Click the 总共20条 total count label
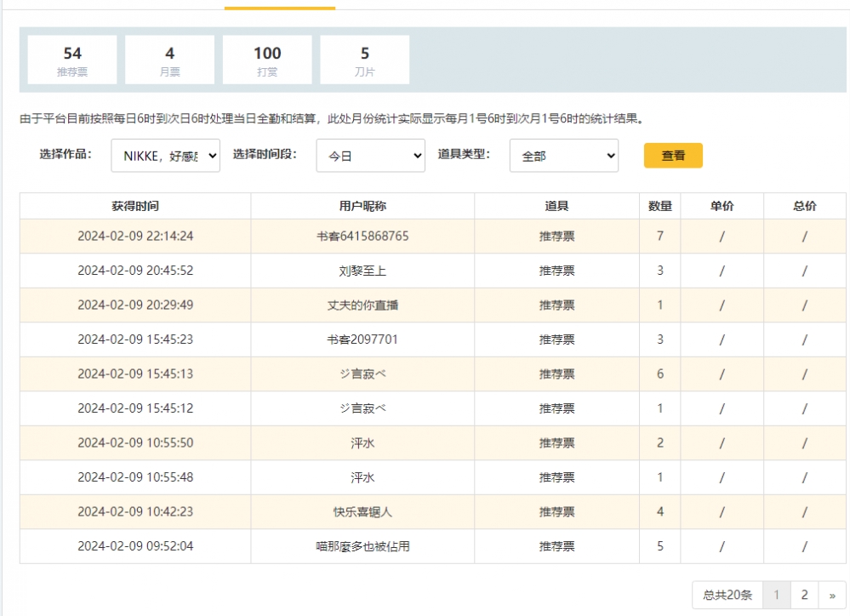 pyautogui.click(x=727, y=595)
